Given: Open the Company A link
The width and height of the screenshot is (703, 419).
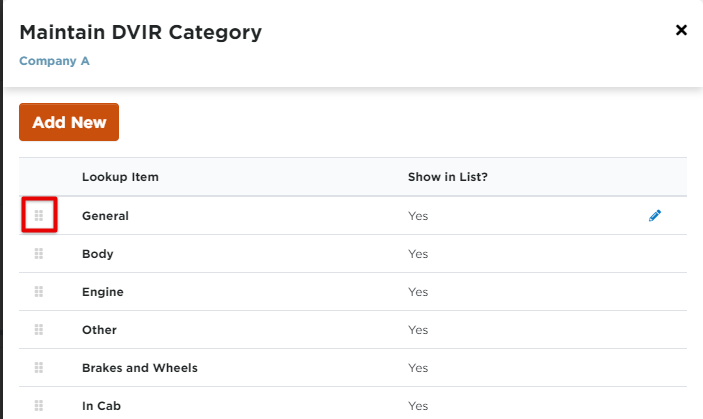Looking at the screenshot, I should point(54,61).
